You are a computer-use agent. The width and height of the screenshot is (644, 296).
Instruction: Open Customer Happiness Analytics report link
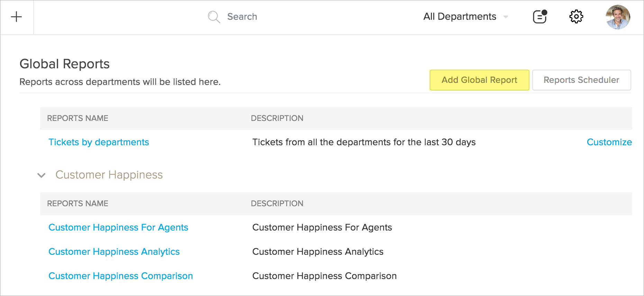(x=114, y=252)
